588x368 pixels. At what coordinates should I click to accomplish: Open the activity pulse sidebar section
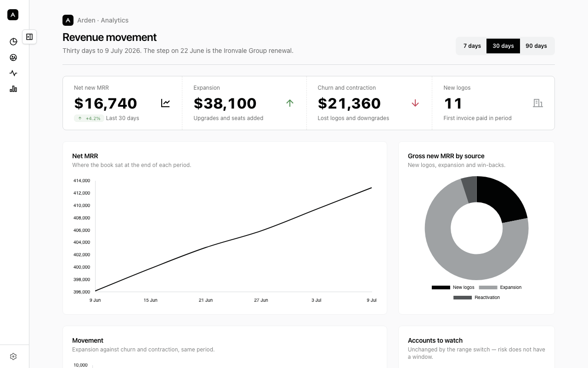pyautogui.click(x=13, y=73)
